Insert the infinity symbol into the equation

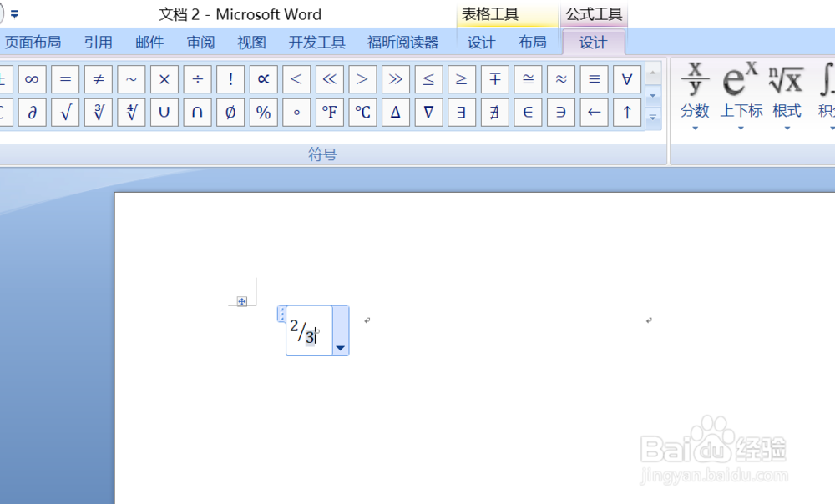point(32,79)
